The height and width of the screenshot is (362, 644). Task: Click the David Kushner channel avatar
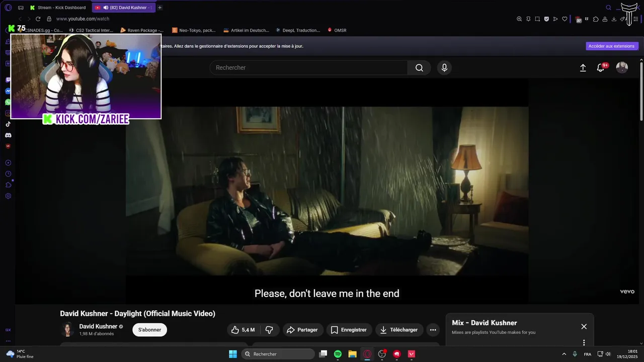coord(67,330)
